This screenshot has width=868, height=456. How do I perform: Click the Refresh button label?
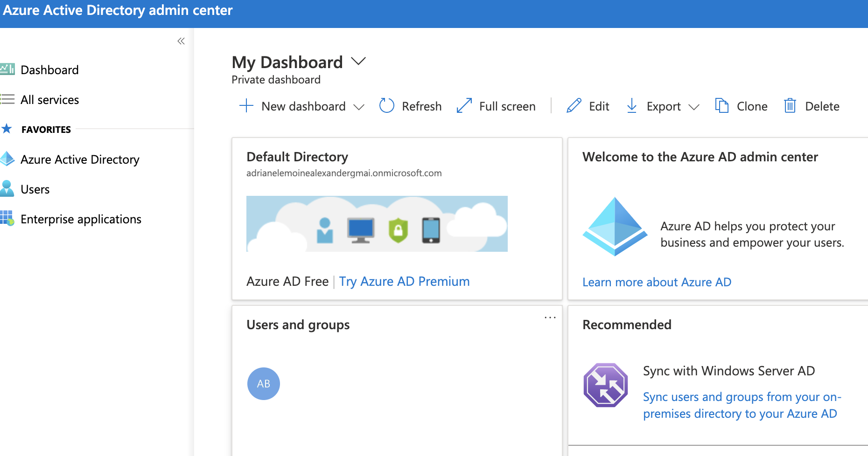[421, 106]
